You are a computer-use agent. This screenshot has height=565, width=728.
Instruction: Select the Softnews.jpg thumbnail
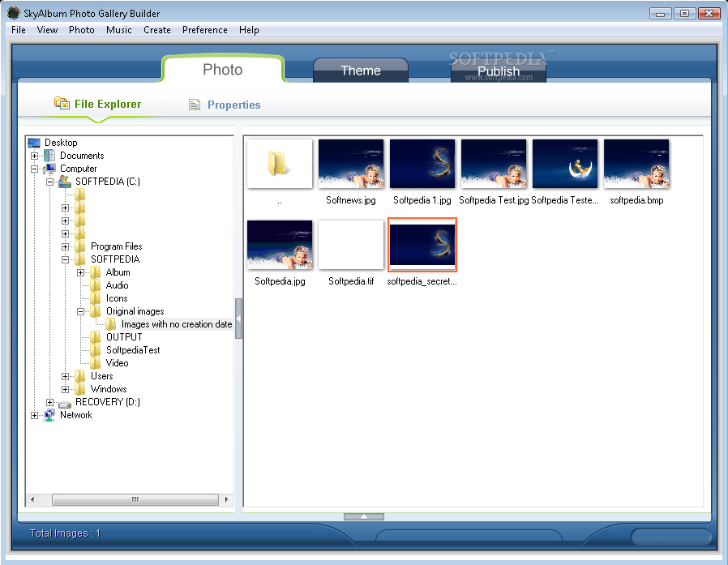pos(351,164)
